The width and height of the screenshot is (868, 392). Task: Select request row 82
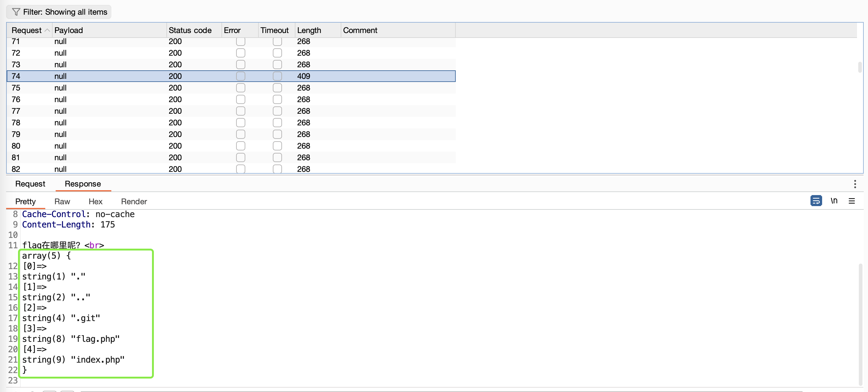(231, 169)
